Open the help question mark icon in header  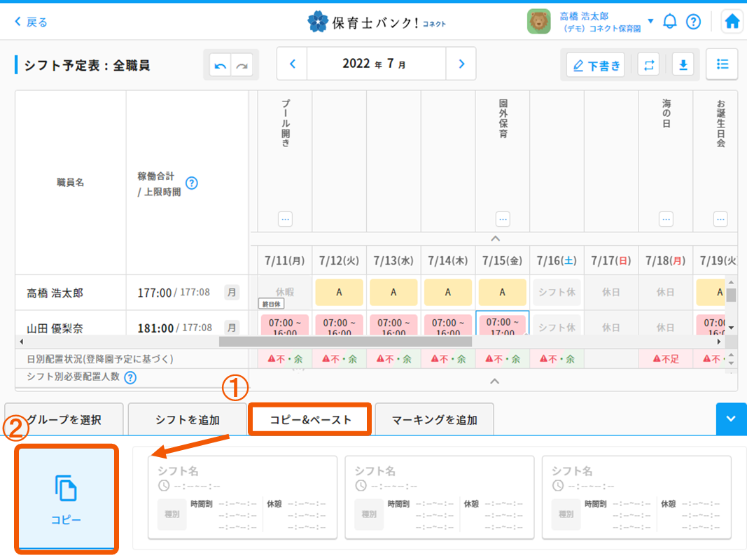click(x=693, y=22)
